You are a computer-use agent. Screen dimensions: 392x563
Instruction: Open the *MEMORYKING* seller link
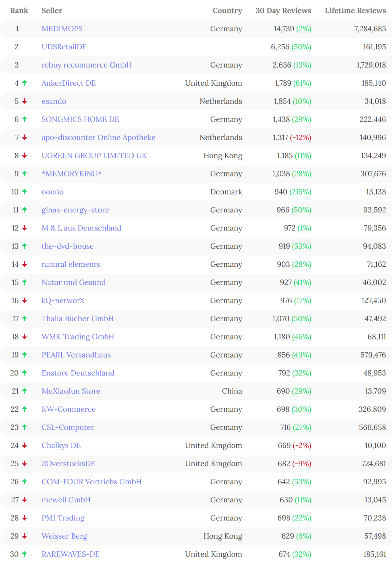pyautogui.click(x=72, y=174)
